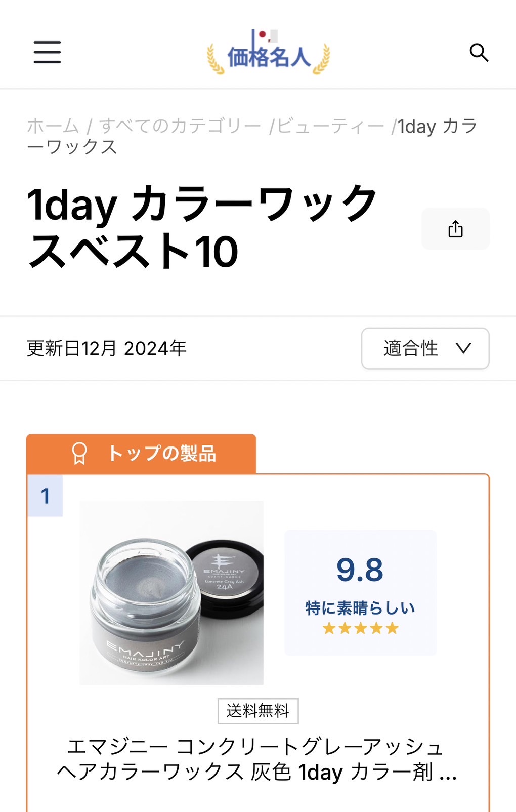Screen dimensions: 516x812
Task: Select the トップの製品 tab label
Action: [x=162, y=454]
